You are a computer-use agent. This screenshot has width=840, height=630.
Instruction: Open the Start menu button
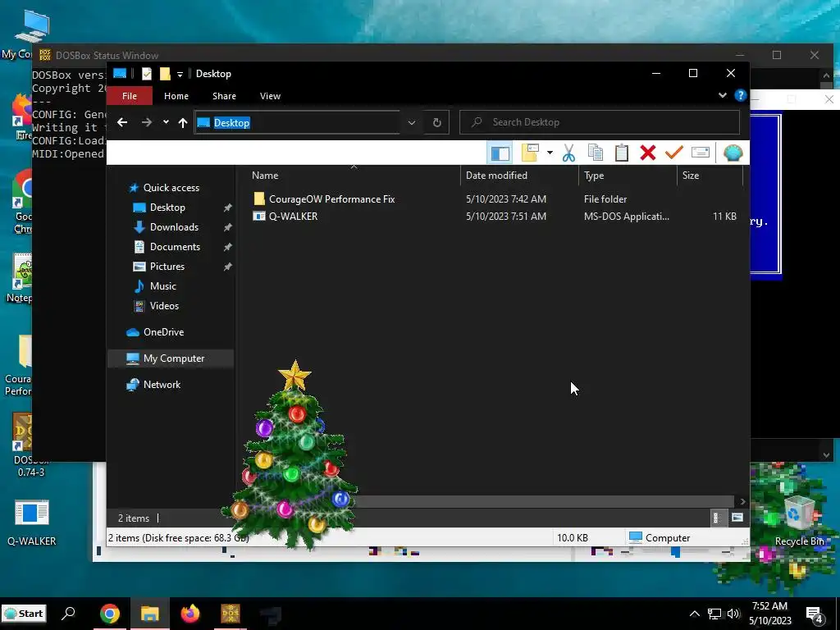[x=24, y=614]
